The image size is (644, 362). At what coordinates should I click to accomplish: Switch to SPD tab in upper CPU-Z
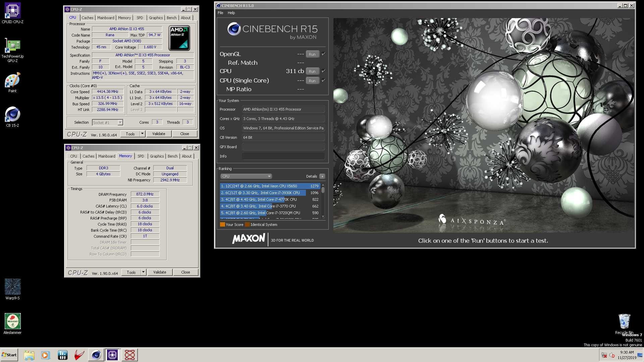click(140, 18)
